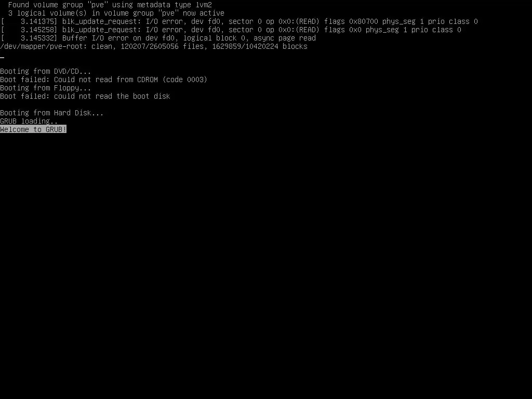Viewport: 532px width, 399px height.
Task: Click the Booting from Floppy... line
Action: (46, 88)
